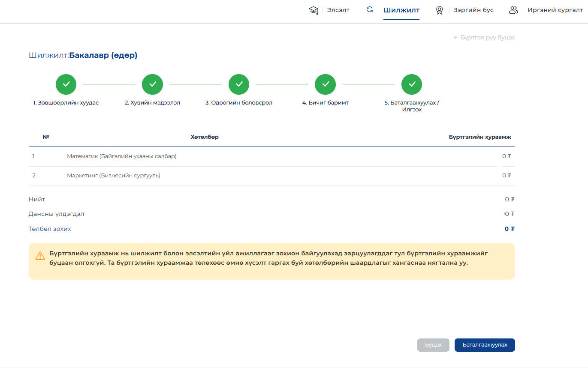The height and width of the screenshot is (368, 588).
Task: Select step label 2. Хувийн мэдээлэл
Action: 152,103
